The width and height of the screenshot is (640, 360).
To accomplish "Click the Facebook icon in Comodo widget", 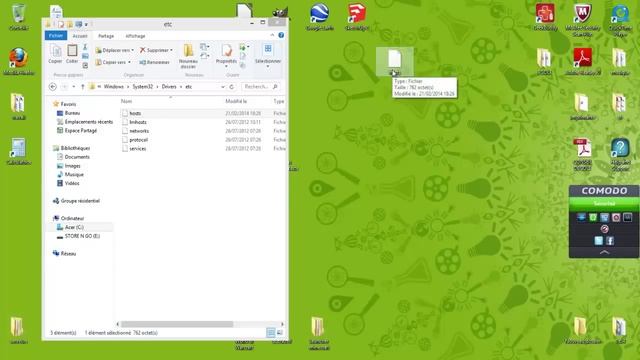I will [610, 241].
